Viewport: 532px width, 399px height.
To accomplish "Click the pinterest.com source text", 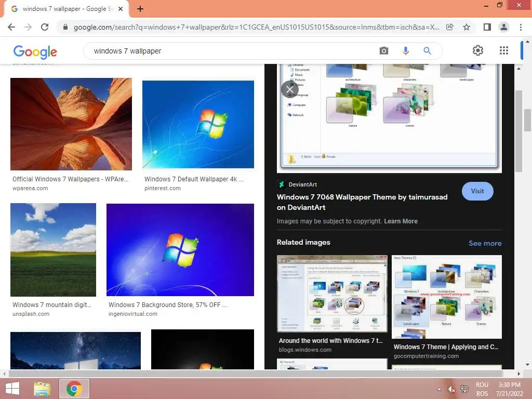I will click(163, 188).
